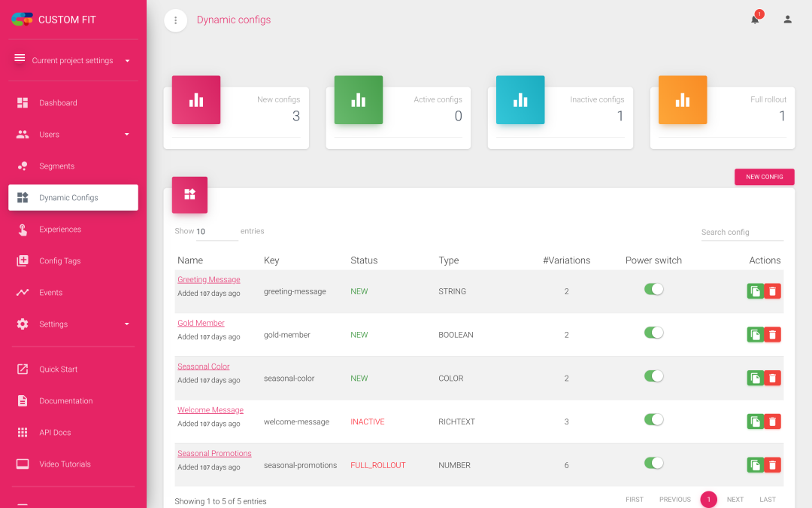
Task: Delete the Greeting Message config
Action: pos(772,291)
